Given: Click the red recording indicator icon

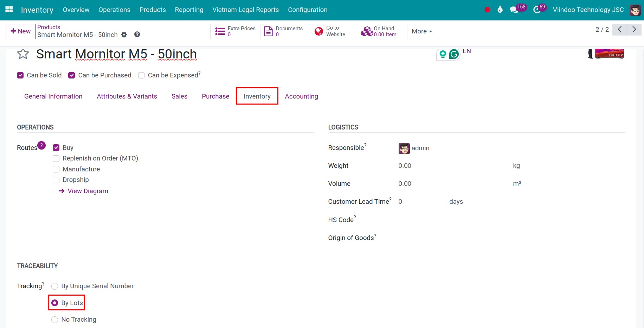Looking at the screenshot, I should pyautogui.click(x=487, y=10).
